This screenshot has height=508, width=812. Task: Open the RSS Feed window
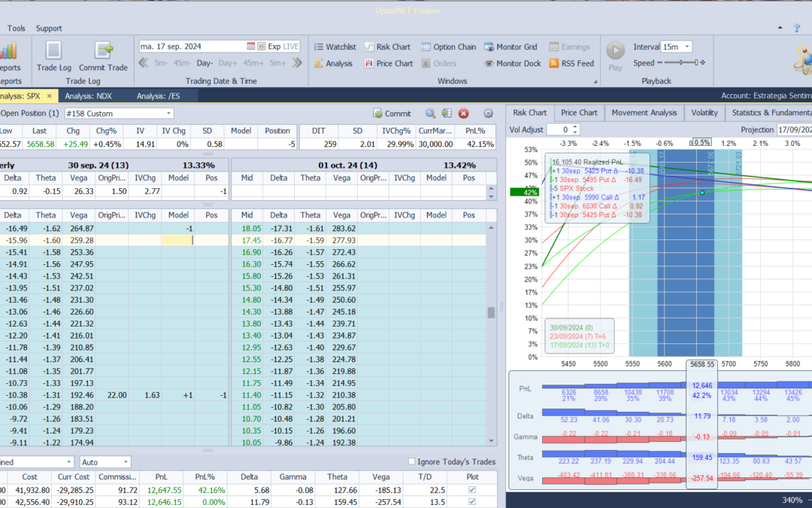[x=571, y=63]
